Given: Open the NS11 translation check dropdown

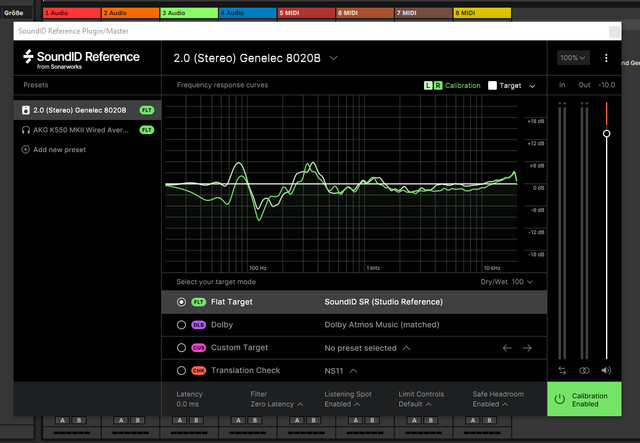Looking at the screenshot, I should pos(341,371).
